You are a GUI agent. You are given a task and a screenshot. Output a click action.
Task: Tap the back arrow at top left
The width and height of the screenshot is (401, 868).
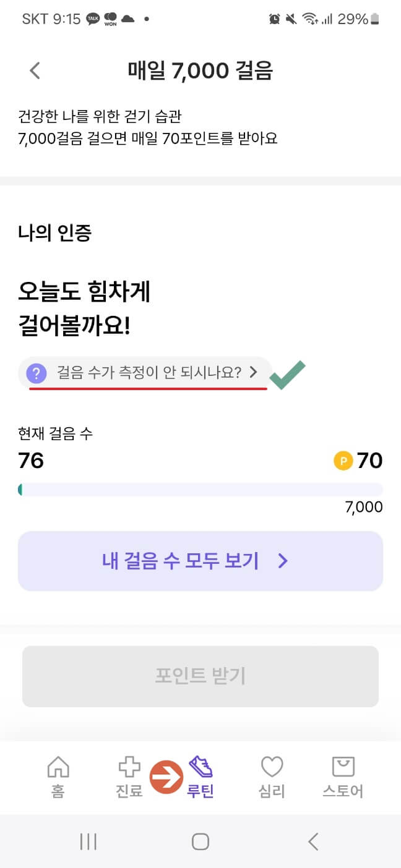[x=34, y=70]
